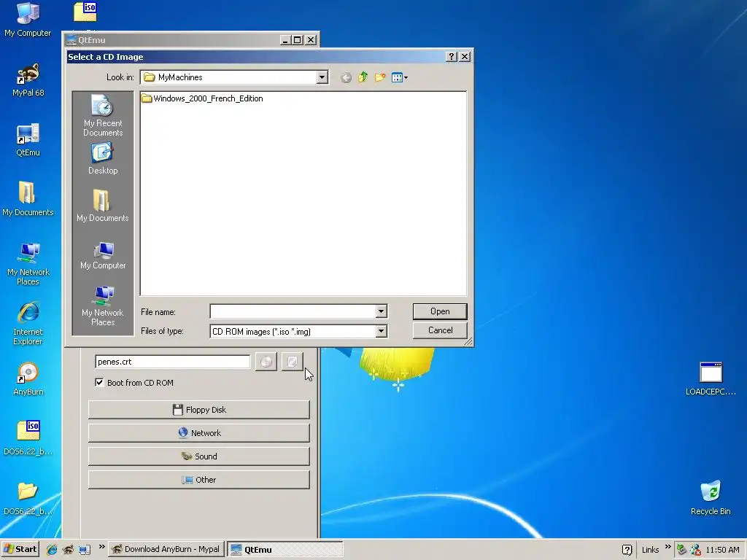Select My Network Places desktop icon
Viewport: 747px width, 560px height.
28,263
